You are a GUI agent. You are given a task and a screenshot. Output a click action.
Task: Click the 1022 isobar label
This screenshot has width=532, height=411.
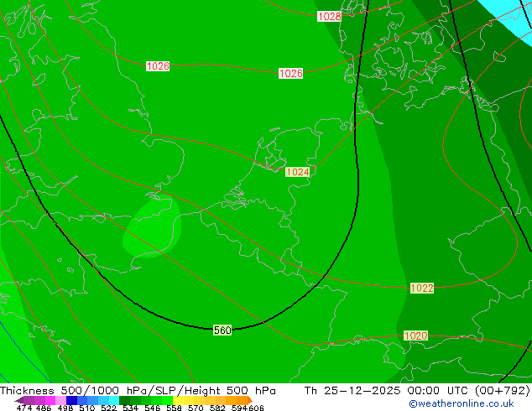(422, 289)
